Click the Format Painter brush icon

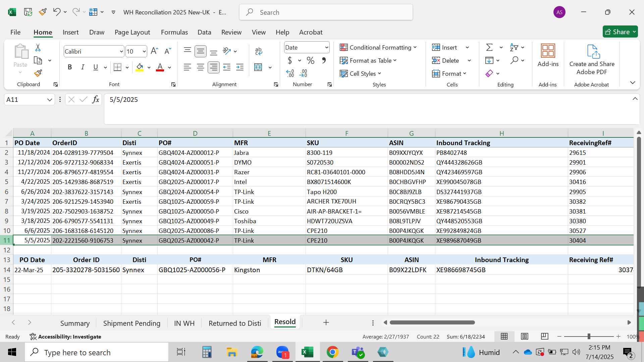tap(38, 73)
